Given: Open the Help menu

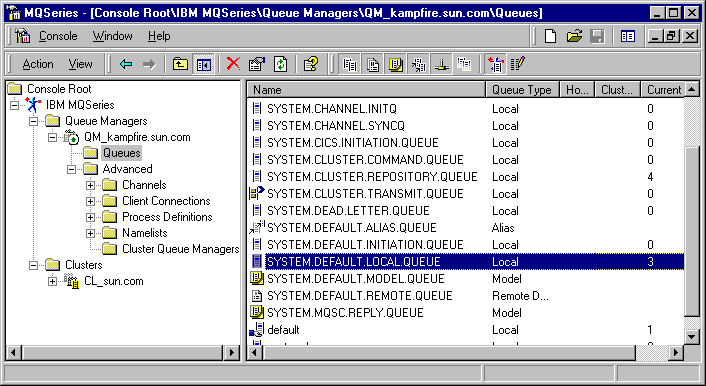Looking at the screenshot, I should [x=159, y=36].
